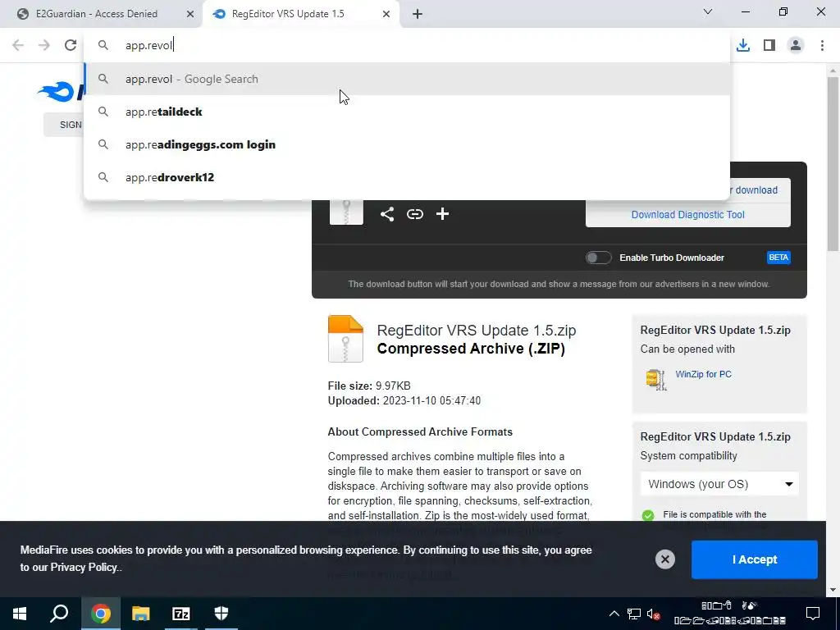This screenshot has width=840, height=630.
Task: Open the Chrome profile icon
Action: (796, 45)
